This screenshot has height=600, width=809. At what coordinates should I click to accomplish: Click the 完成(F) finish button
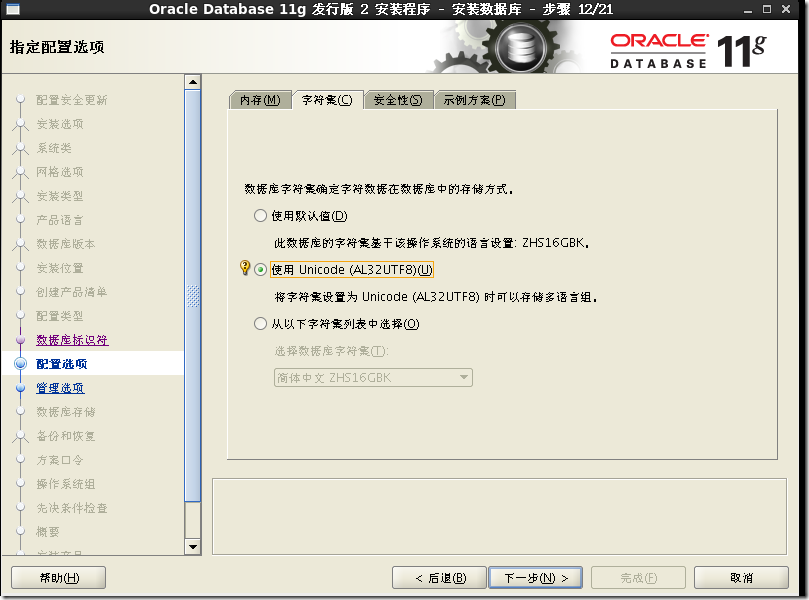point(638,578)
